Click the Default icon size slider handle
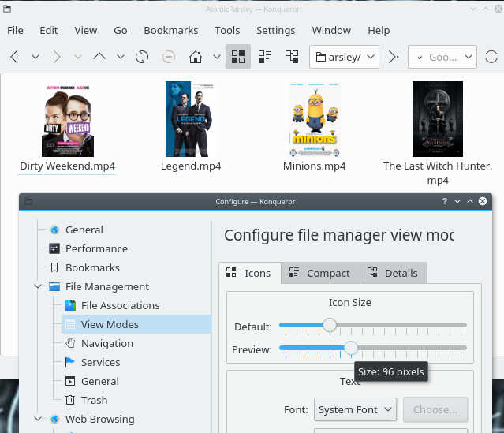Image resolution: width=504 pixels, height=433 pixels. (330, 325)
